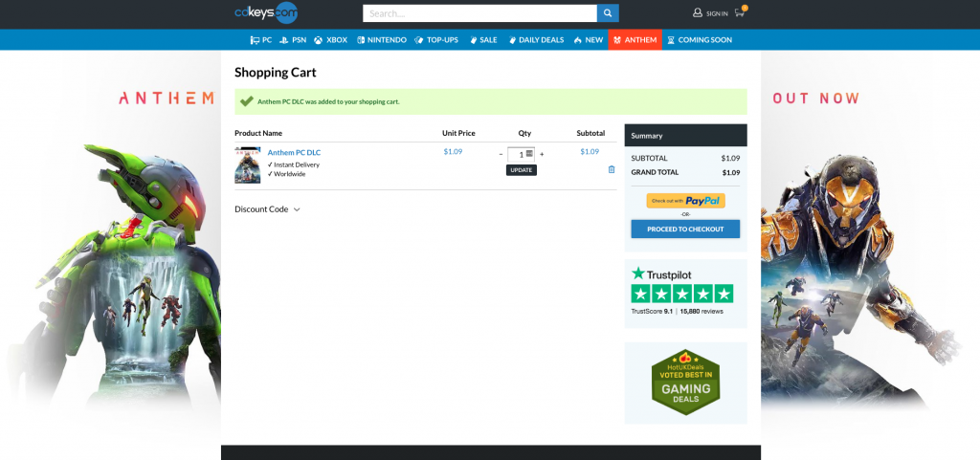This screenshot has width=980, height=460.
Task: Click the quantity input box
Action: click(x=521, y=154)
